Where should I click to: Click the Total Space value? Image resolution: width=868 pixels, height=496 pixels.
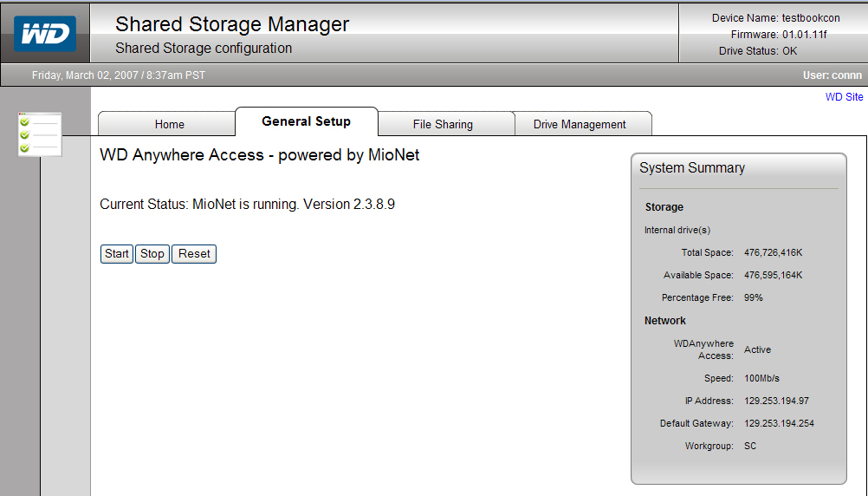point(773,252)
